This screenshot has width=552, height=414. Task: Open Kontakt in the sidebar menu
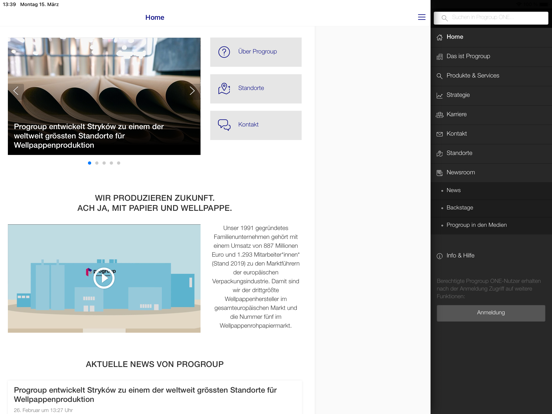pyautogui.click(x=491, y=134)
